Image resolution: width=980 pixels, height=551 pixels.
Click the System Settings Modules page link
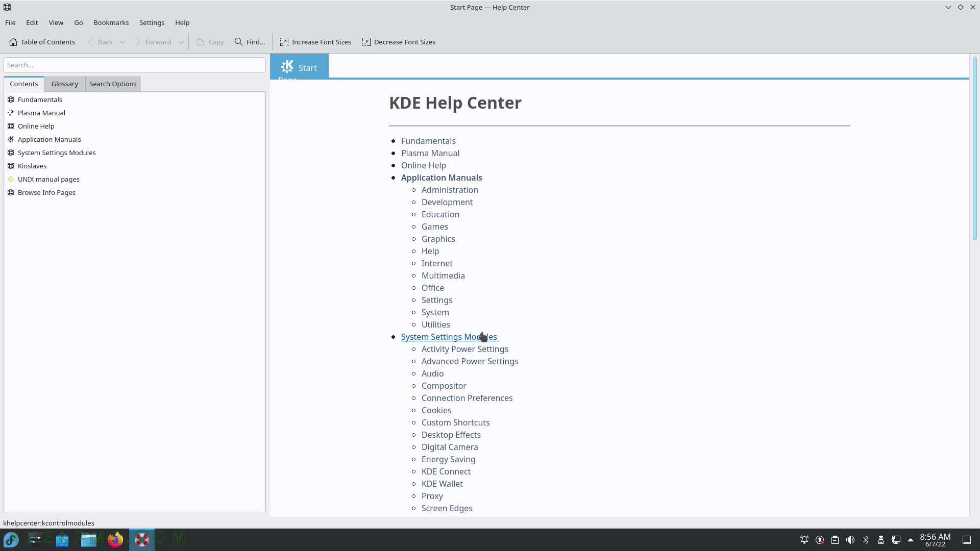point(449,337)
